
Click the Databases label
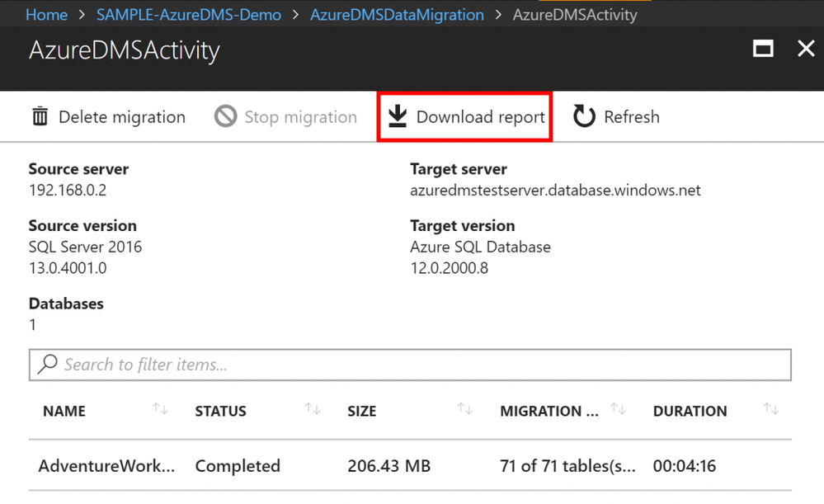pos(66,304)
